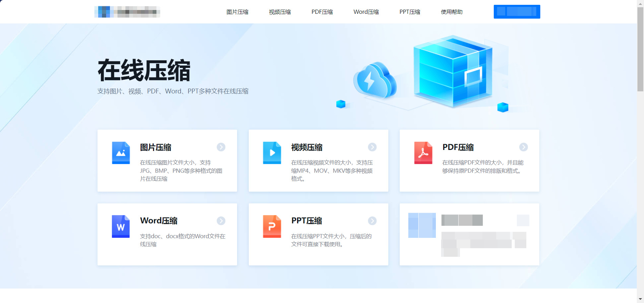Click the site logo in header

coord(127,12)
